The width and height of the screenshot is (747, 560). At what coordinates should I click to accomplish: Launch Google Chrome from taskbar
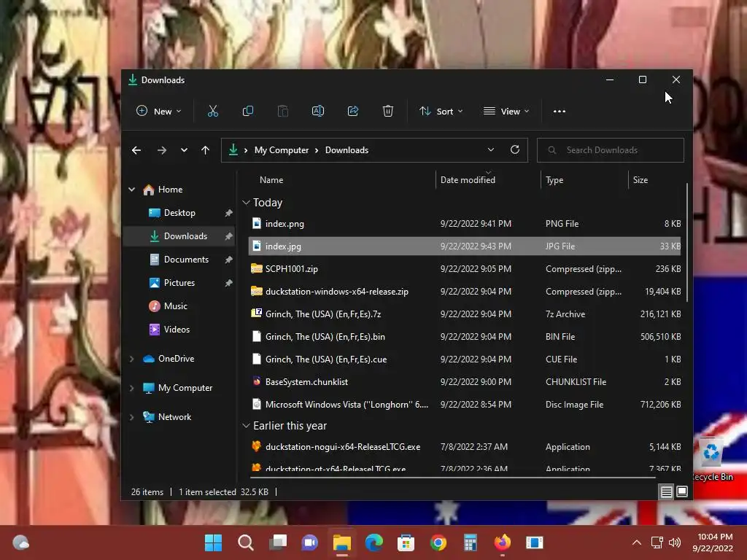tap(438, 542)
